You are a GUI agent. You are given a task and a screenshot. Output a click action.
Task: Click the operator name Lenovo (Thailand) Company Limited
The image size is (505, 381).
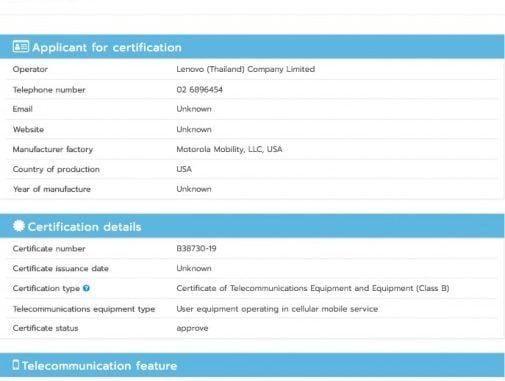246,69
